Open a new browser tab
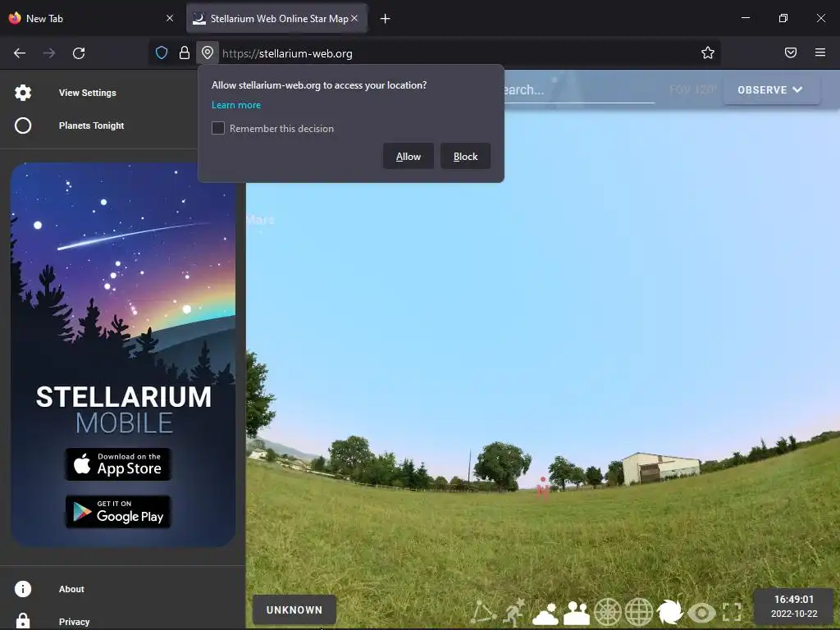The height and width of the screenshot is (630, 840). click(385, 19)
